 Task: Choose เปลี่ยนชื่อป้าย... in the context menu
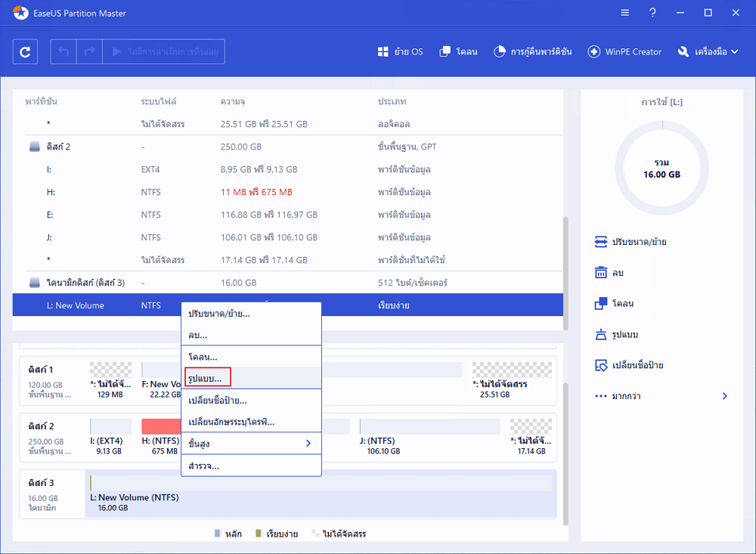251,400
